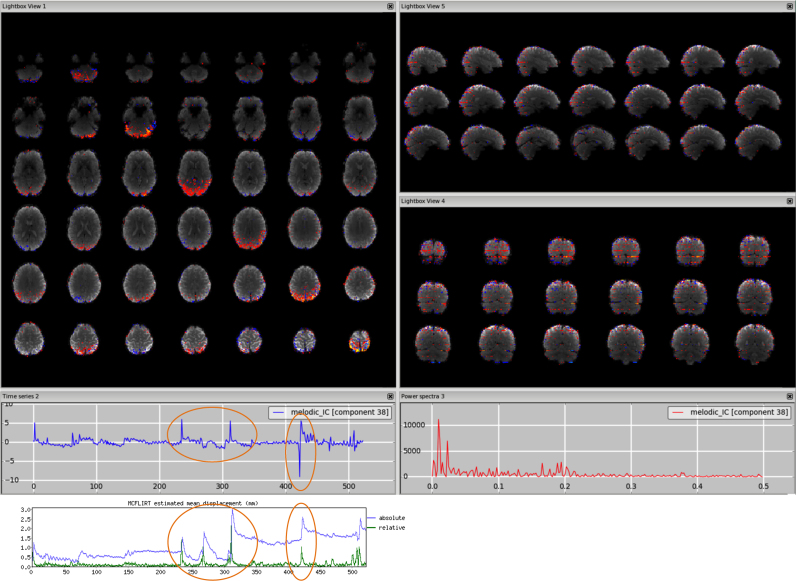Select the Lightbox View 5 title bar

[x=550, y=6]
